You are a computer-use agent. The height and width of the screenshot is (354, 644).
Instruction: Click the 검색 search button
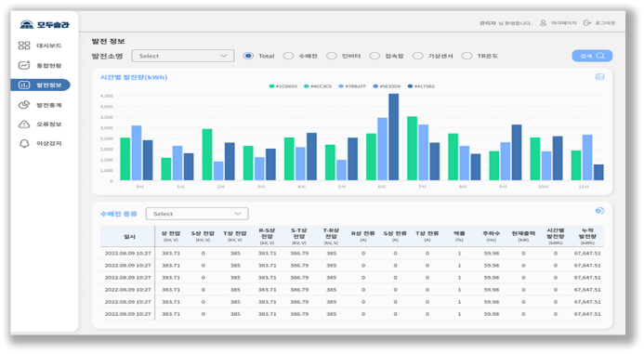[x=592, y=56]
